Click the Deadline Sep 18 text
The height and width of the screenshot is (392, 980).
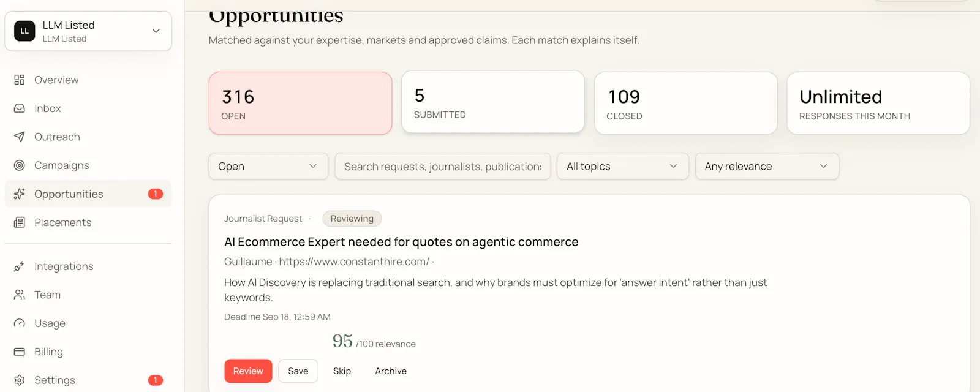(277, 317)
